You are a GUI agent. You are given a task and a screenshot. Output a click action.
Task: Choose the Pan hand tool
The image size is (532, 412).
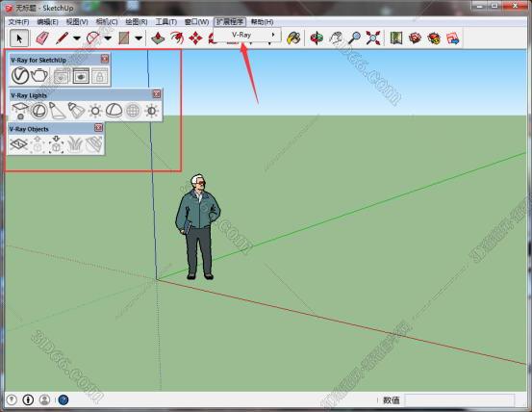click(x=336, y=38)
